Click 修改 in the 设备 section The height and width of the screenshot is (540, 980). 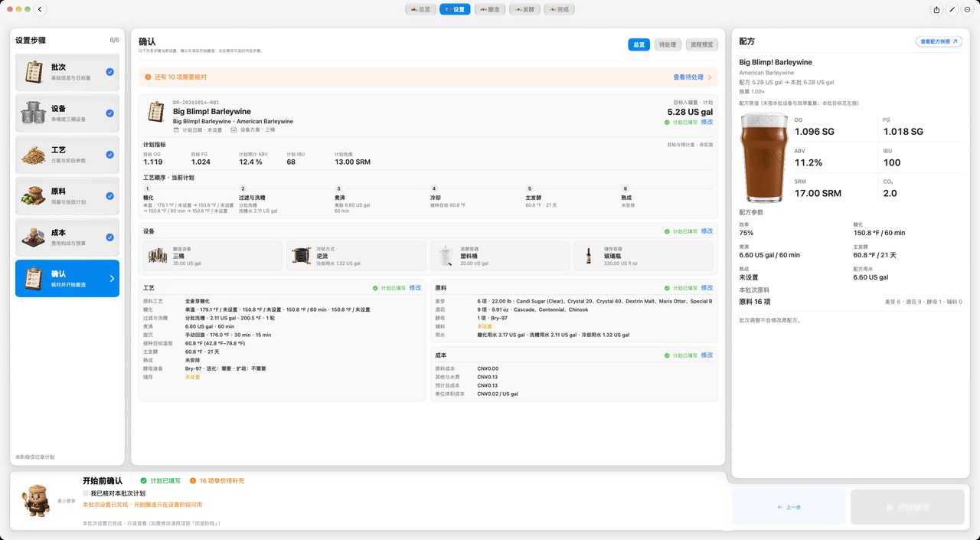click(707, 231)
